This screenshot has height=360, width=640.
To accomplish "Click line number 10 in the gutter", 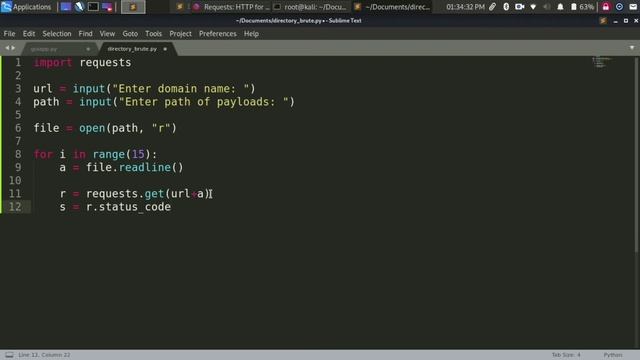I will (x=15, y=180).
